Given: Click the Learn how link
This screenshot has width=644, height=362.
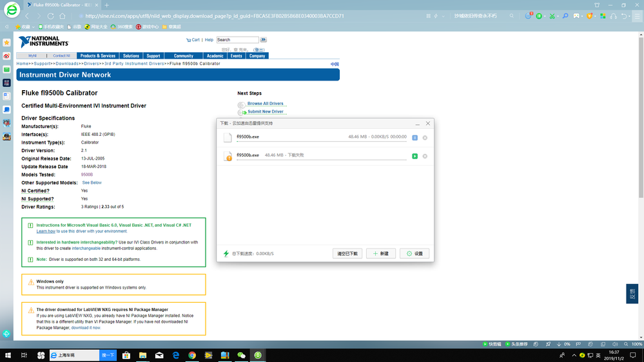Looking at the screenshot, I should point(46,231).
